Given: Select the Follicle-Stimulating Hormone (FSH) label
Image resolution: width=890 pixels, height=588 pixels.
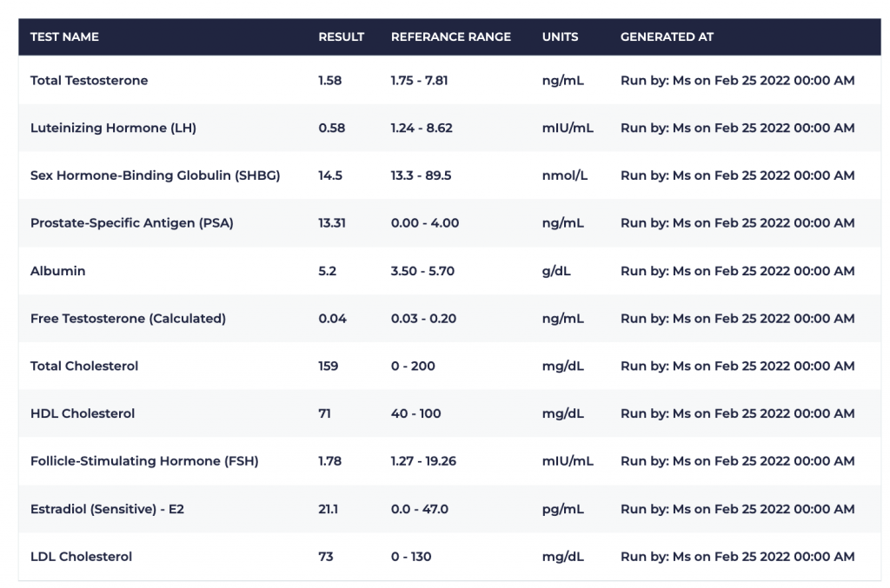Looking at the screenshot, I should (144, 461).
